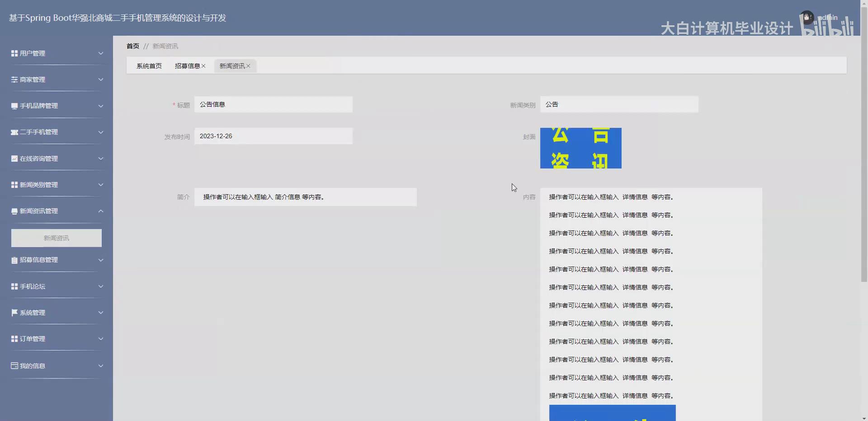Click the 内容 field label
Image resolution: width=868 pixels, height=421 pixels.
(x=529, y=197)
